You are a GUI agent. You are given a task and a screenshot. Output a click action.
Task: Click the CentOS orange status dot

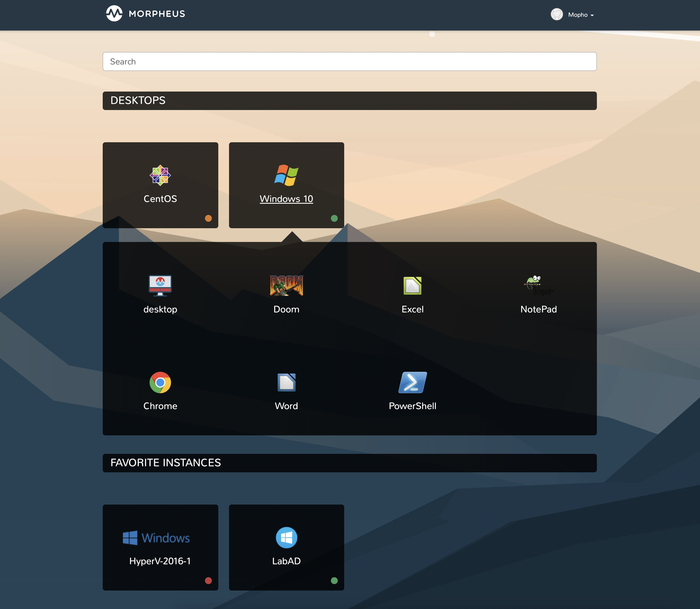208,218
